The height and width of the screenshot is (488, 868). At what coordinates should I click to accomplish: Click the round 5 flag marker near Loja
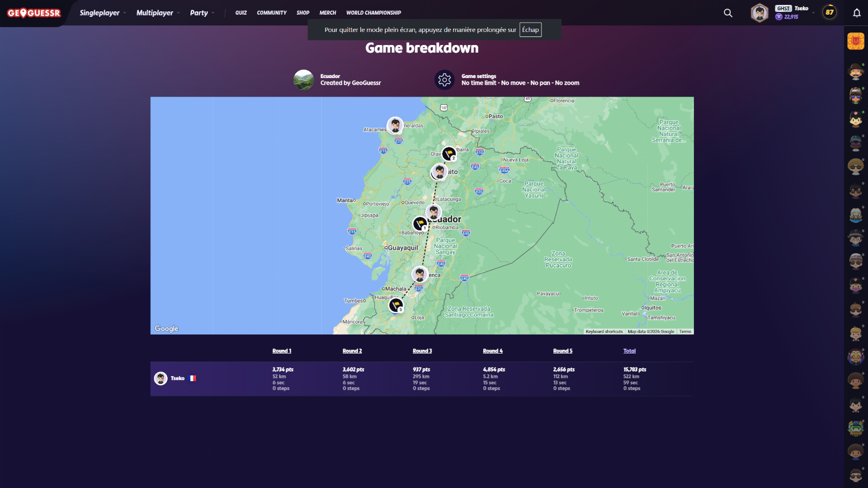point(397,305)
